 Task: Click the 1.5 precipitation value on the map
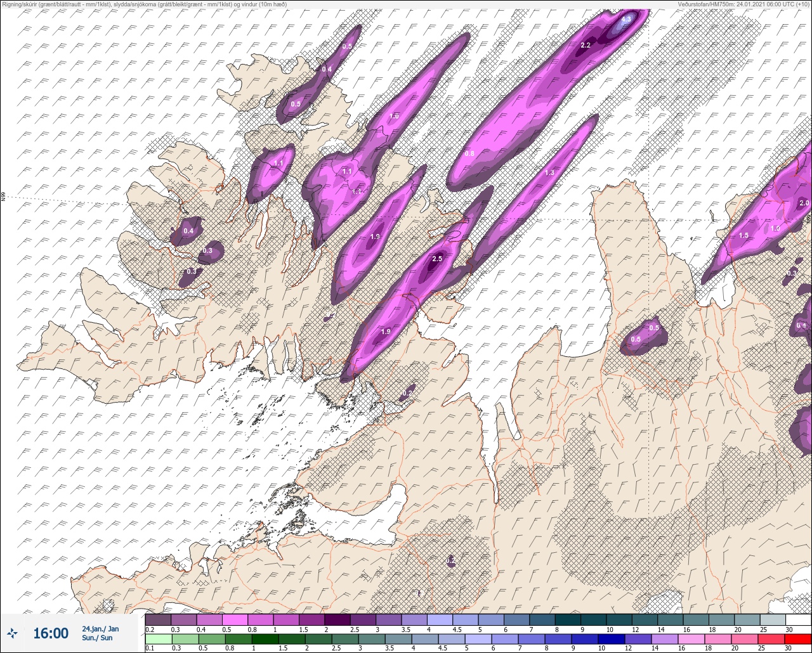pyautogui.click(x=743, y=235)
